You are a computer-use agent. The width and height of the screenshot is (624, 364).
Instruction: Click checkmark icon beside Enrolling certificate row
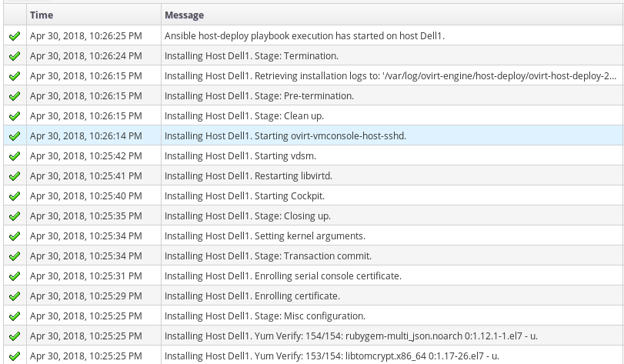(15, 296)
